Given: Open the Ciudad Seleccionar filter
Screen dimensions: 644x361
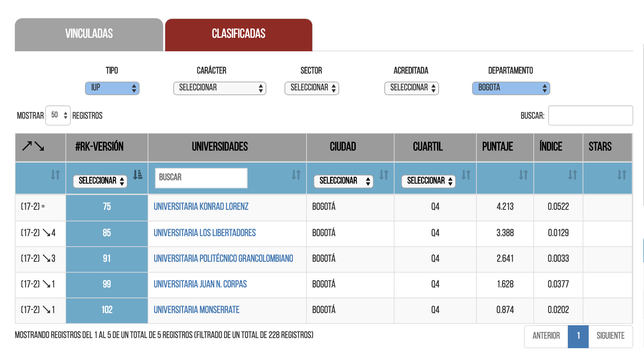Looking at the screenshot, I should tap(344, 181).
